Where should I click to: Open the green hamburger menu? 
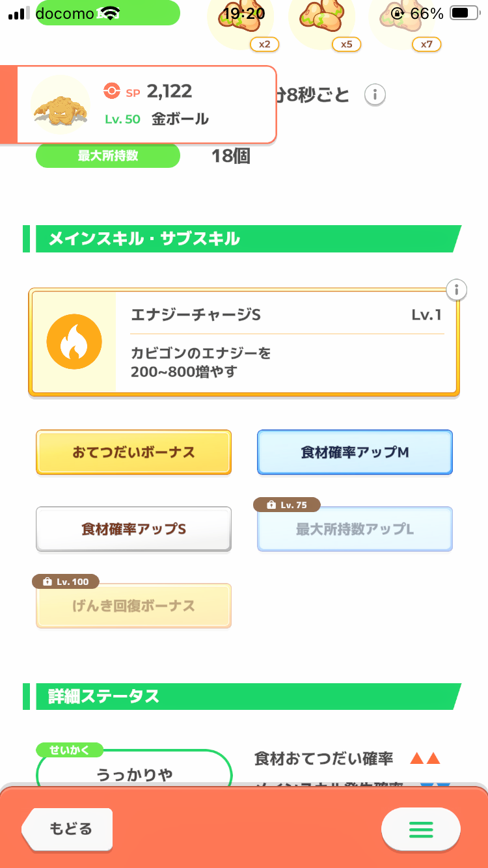(x=420, y=829)
